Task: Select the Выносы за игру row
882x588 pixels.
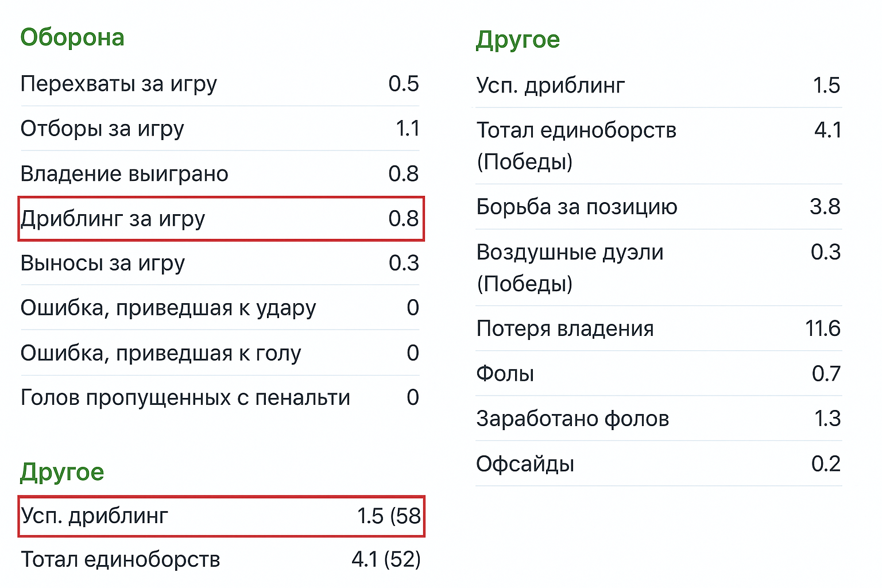Action: pyautogui.click(x=220, y=263)
